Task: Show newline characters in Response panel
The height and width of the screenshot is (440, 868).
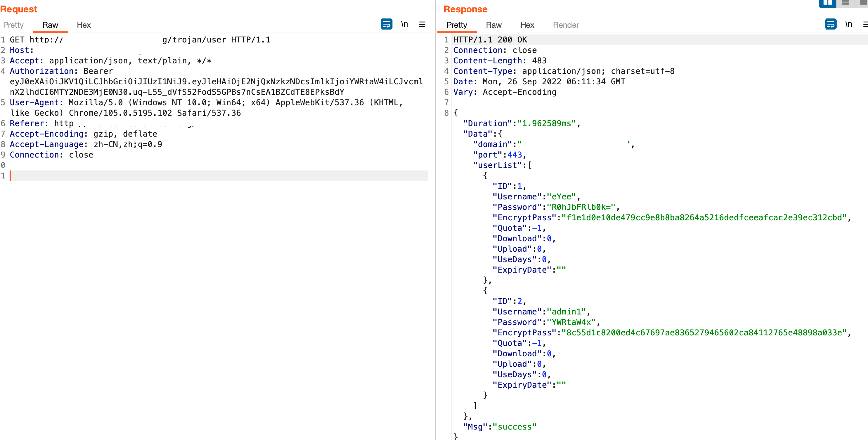Action: click(x=848, y=24)
